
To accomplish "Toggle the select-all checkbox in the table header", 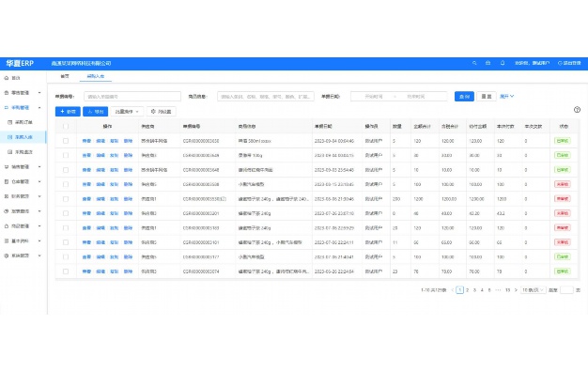I will tap(66, 127).
